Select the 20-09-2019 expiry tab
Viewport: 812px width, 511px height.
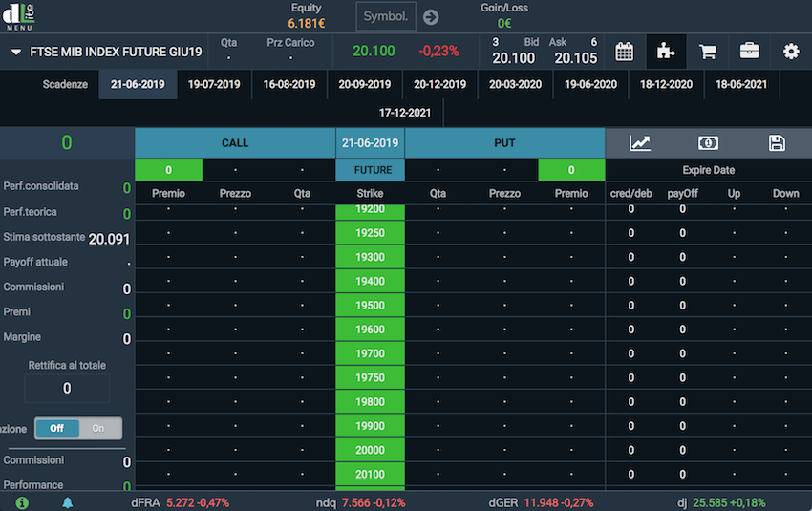tap(365, 84)
